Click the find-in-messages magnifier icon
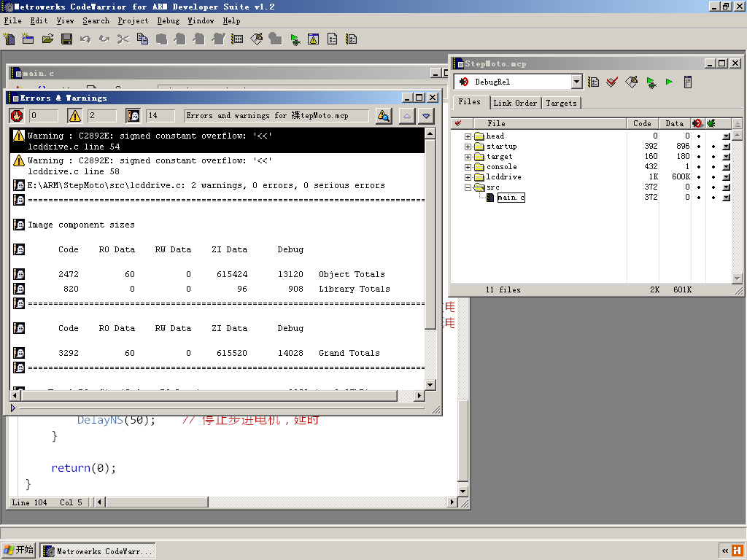Screen dimensions: 747x560 click(384, 116)
